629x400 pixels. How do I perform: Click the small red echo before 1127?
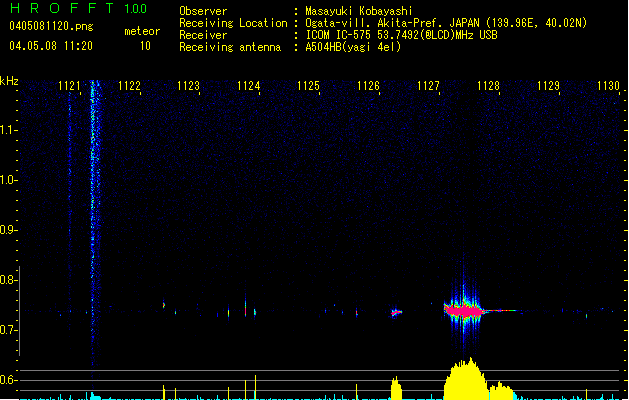click(396, 313)
